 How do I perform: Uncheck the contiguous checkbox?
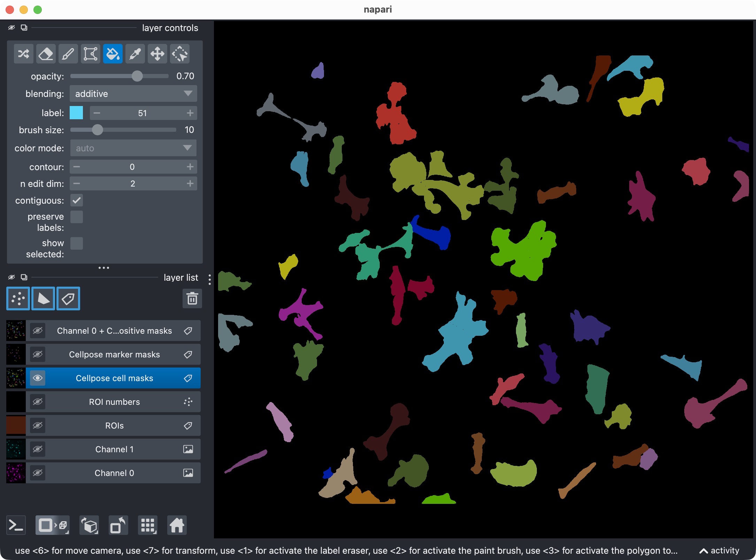[x=77, y=200]
